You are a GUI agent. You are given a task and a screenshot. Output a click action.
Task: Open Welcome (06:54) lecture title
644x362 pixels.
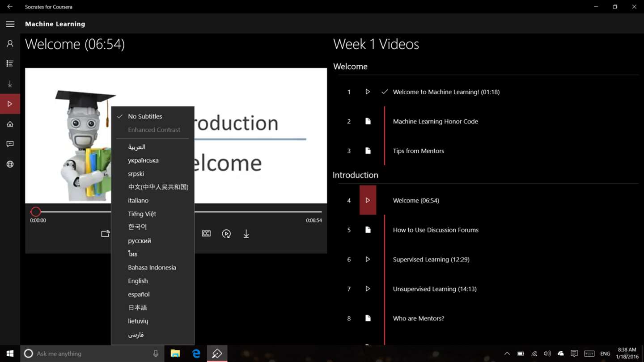416,200
